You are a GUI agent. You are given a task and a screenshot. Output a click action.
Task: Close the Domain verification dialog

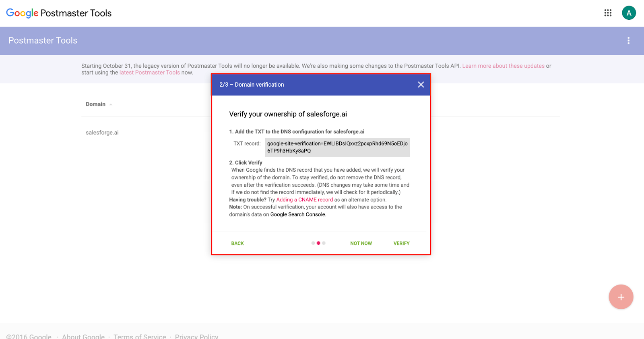[421, 85]
